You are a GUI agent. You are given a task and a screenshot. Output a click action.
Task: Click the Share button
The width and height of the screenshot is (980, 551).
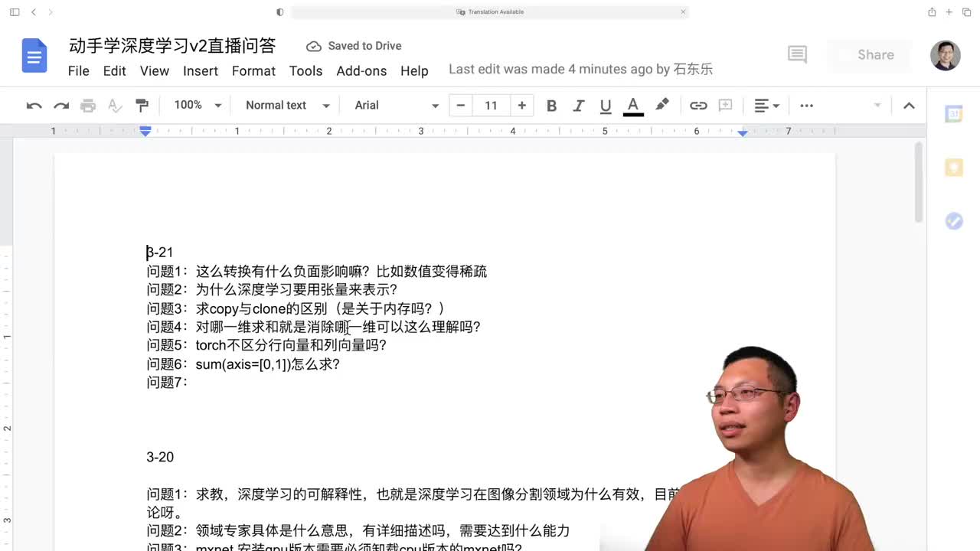870,54
